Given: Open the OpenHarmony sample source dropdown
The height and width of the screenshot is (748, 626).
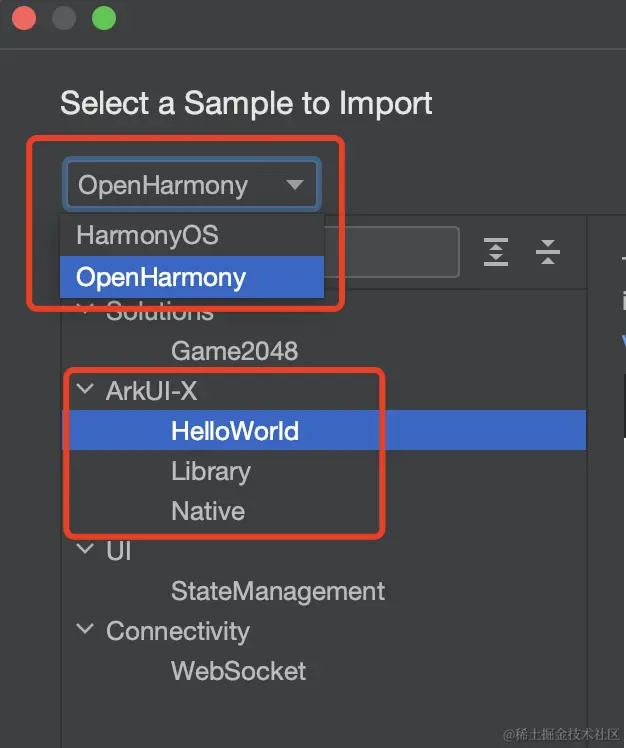Looking at the screenshot, I should (x=192, y=185).
